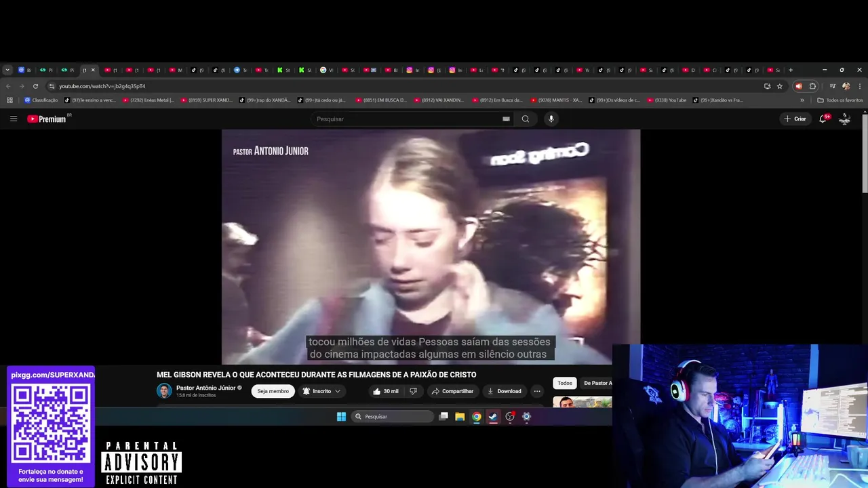The width and height of the screenshot is (868, 488).
Task: Start voice search with microphone icon
Action: point(551,119)
